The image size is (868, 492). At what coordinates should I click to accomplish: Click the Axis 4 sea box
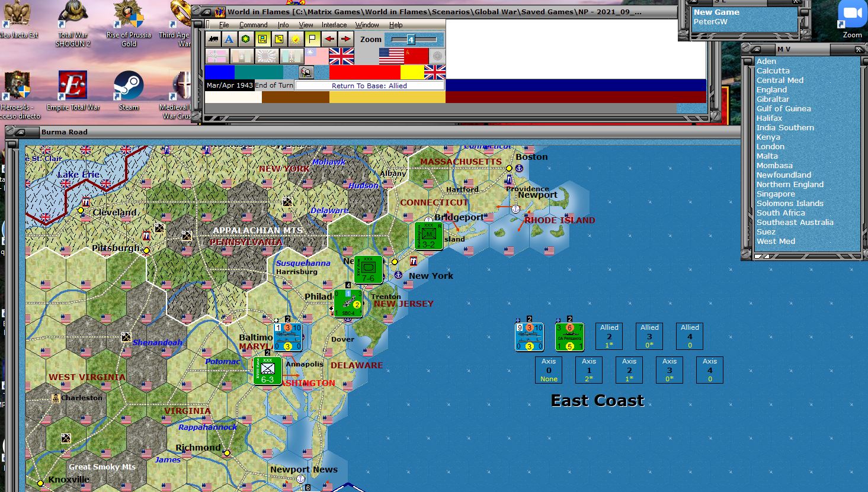tap(710, 370)
